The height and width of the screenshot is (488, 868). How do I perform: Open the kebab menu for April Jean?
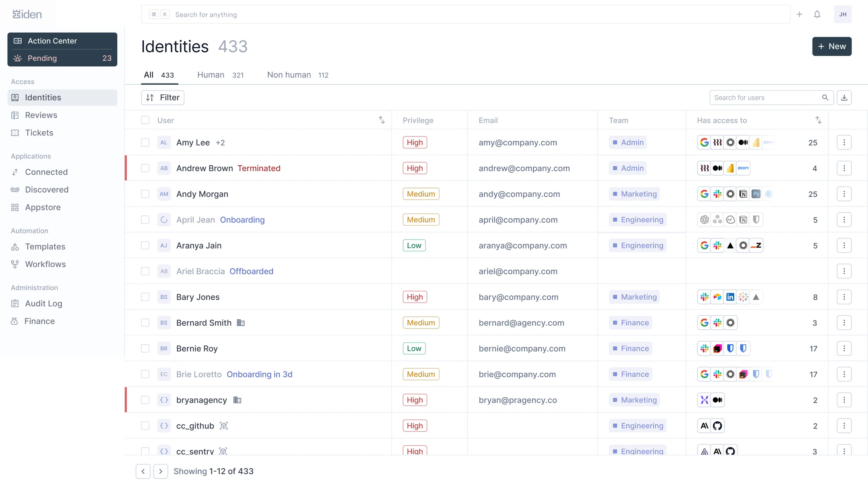click(x=844, y=220)
